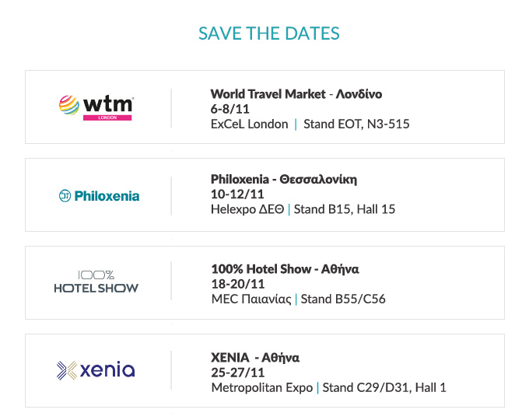Click the 100% Hotel Show logo
Screen dimensions: 529x420
(96, 282)
